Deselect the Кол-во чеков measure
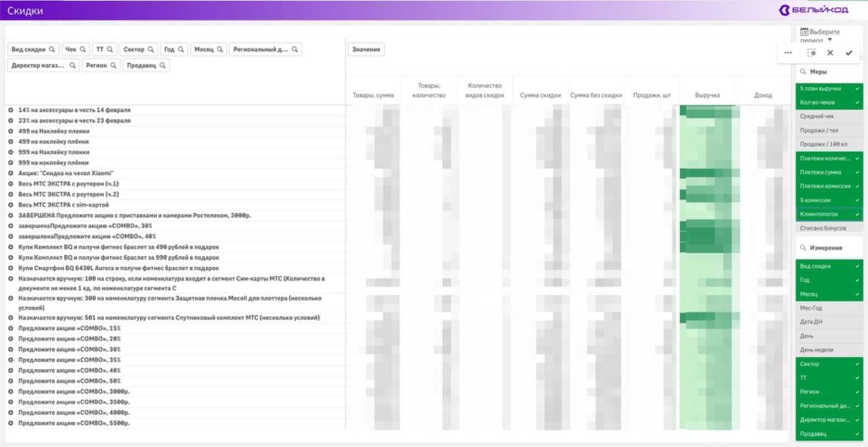The height and width of the screenshot is (447, 868). pyautogui.click(x=829, y=102)
